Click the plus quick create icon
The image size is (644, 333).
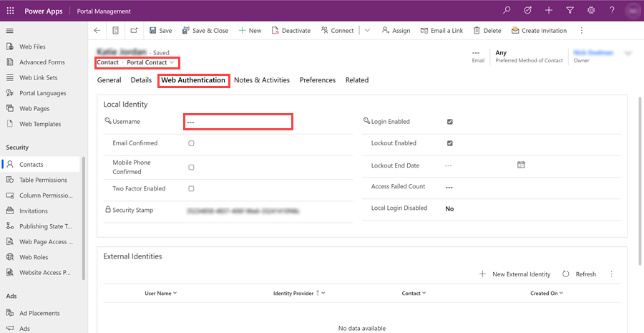pyautogui.click(x=549, y=10)
